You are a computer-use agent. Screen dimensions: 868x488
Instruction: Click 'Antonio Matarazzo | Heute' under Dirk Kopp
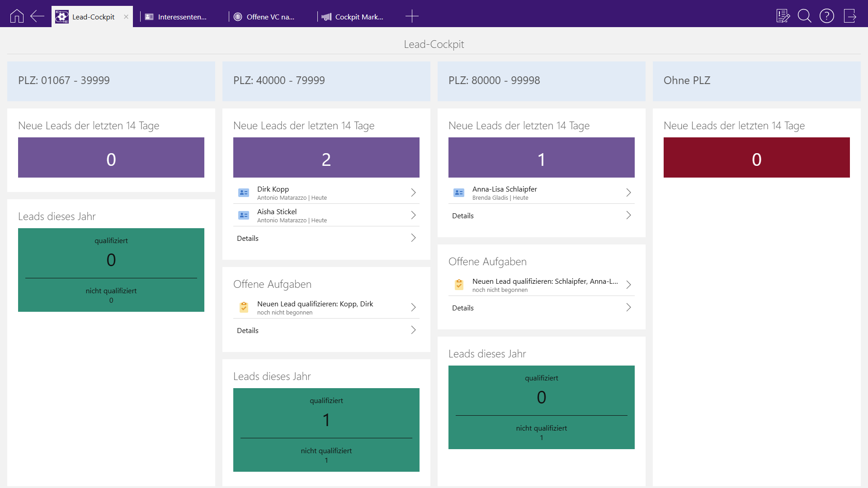click(x=292, y=198)
